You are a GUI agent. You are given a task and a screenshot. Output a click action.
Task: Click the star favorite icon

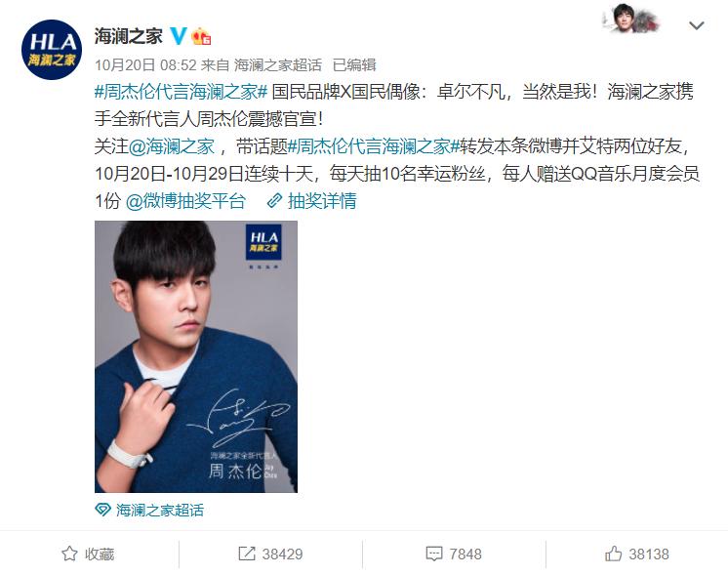point(69,554)
